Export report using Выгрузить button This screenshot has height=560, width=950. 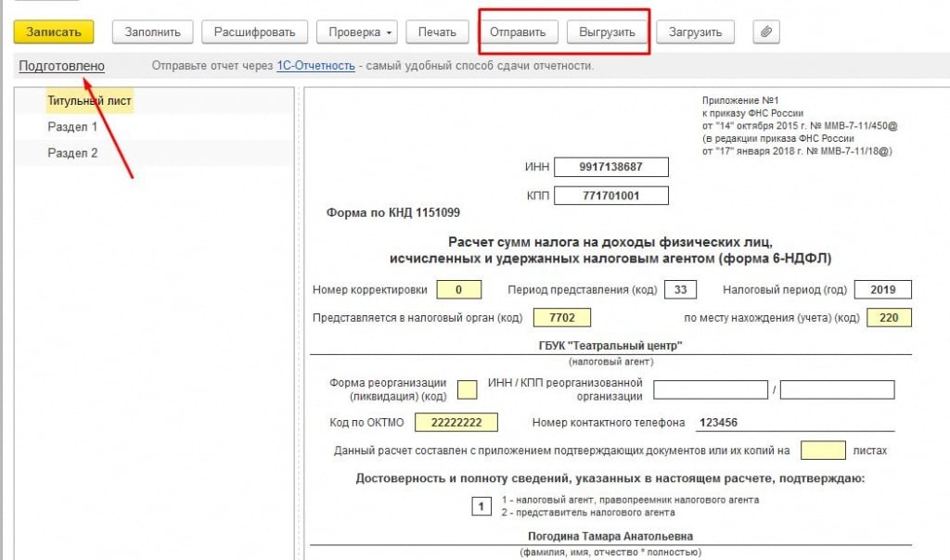click(607, 32)
